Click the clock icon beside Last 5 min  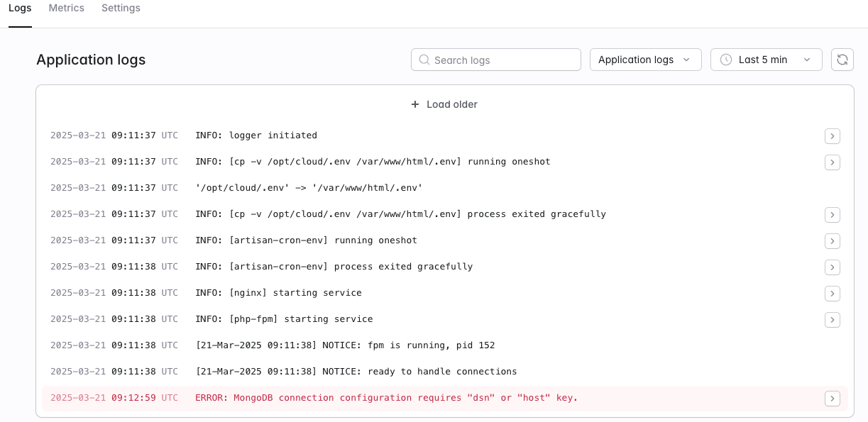pyautogui.click(x=726, y=60)
